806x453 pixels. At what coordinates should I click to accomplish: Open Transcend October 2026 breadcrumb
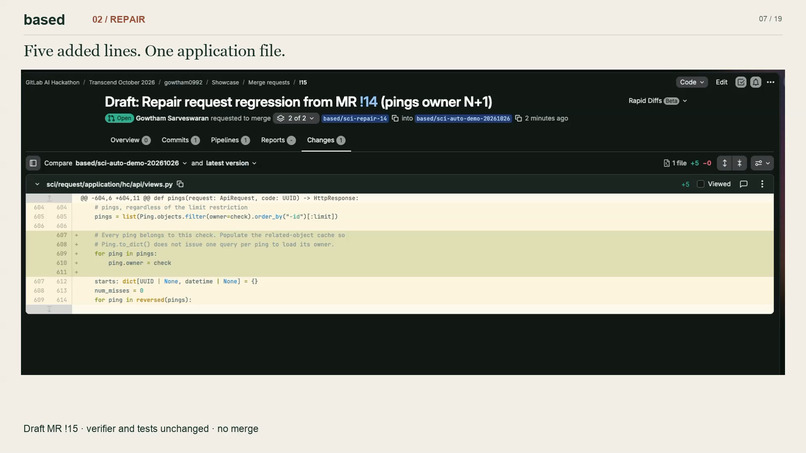(x=121, y=82)
